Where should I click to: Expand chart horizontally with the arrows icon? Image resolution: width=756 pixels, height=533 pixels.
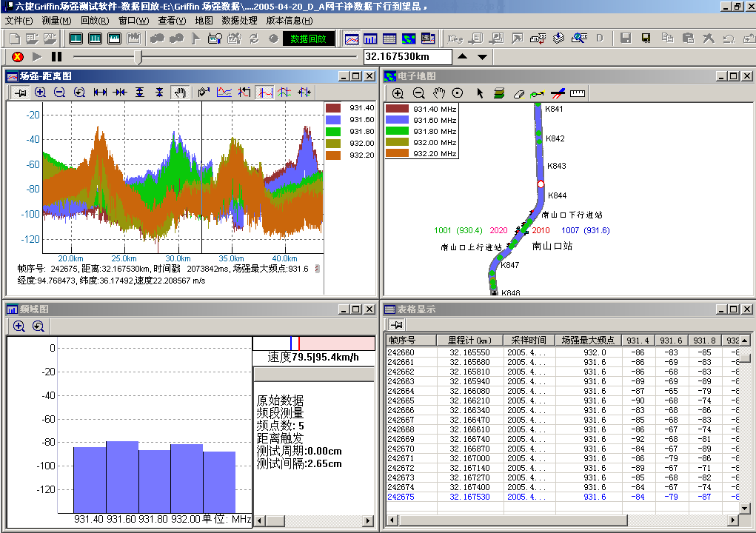click(100, 93)
